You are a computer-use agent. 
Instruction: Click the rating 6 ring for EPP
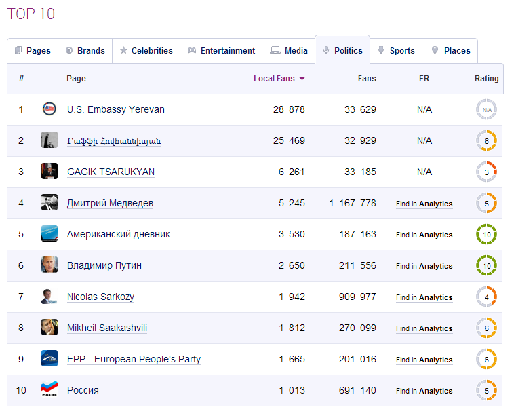coord(486,360)
